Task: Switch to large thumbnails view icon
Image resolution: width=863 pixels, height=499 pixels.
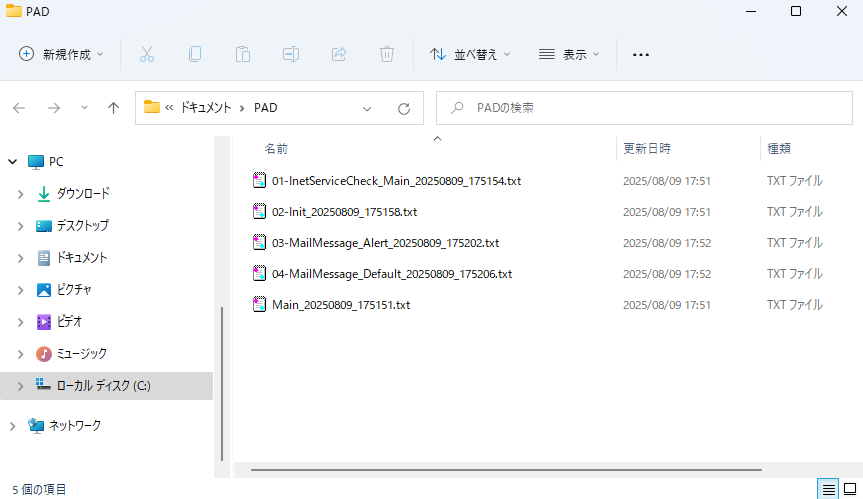Action: pyautogui.click(x=850, y=489)
